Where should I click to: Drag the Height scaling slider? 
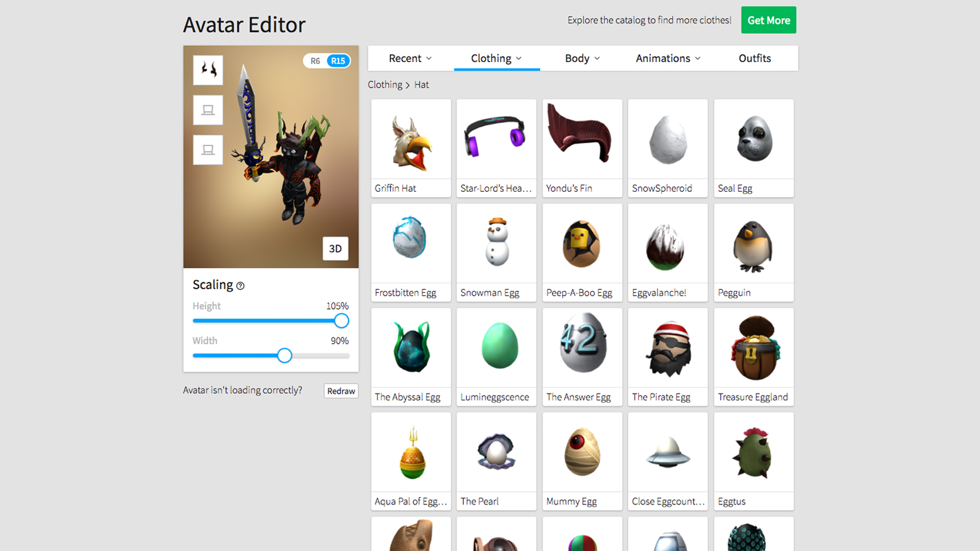tap(342, 321)
